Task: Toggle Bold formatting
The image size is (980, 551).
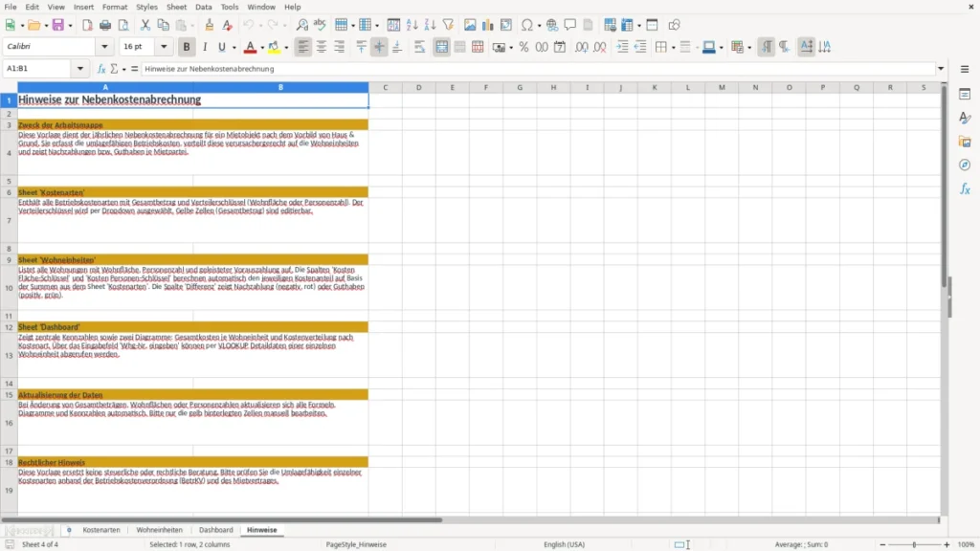Action: (187, 47)
